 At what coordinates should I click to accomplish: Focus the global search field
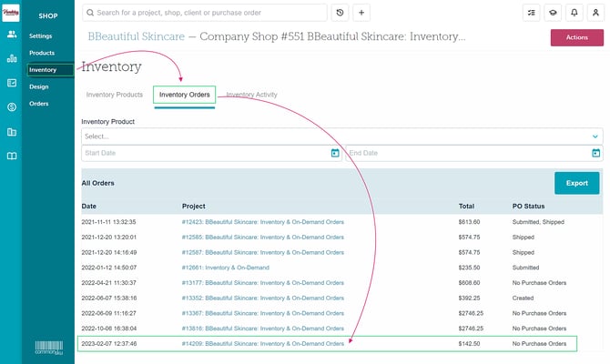point(205,13)
